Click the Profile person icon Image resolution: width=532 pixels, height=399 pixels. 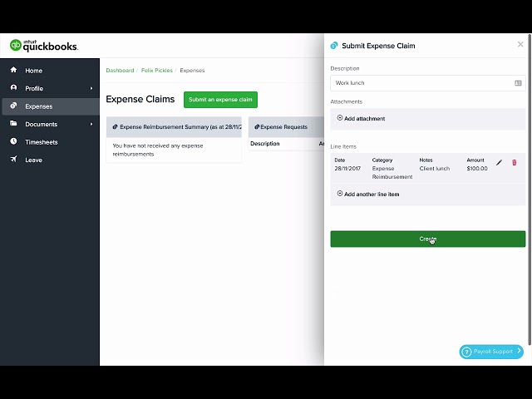[x=13, y=88]
